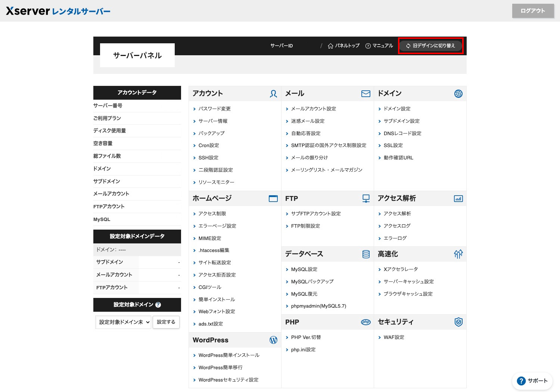
Task: Click the ログアウト button
Action: point(533,11)
